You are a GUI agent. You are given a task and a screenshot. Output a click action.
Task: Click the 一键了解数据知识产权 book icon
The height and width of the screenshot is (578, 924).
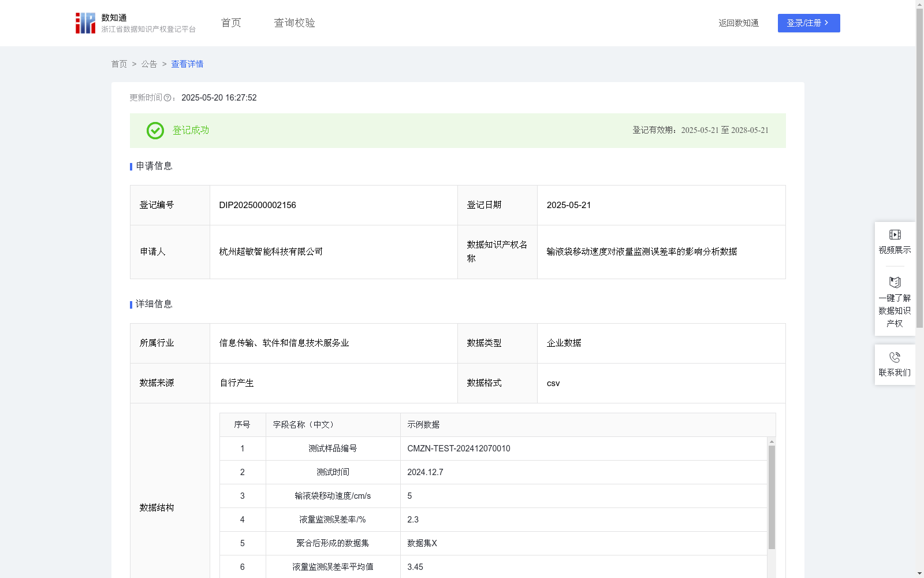(895, 282)
